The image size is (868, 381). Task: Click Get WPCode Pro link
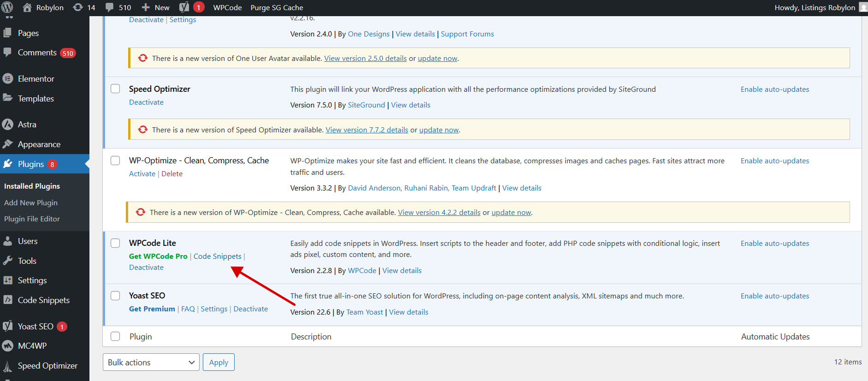(x=158, y=256)
